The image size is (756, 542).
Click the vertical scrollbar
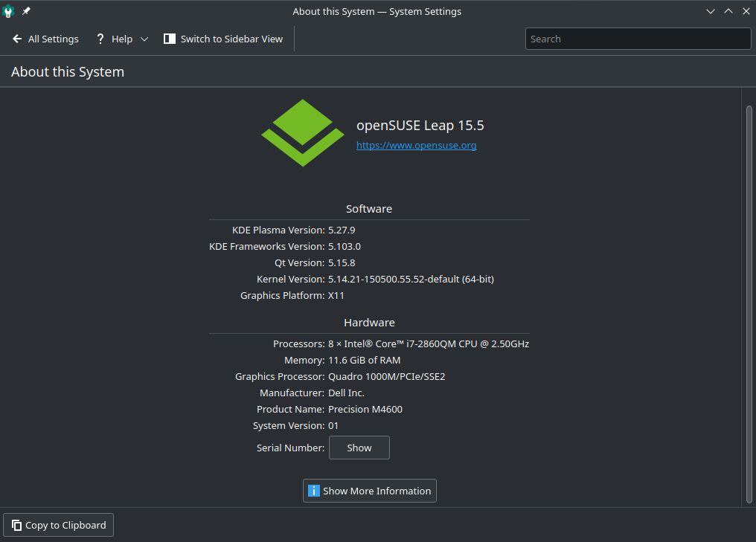(749, 303)
